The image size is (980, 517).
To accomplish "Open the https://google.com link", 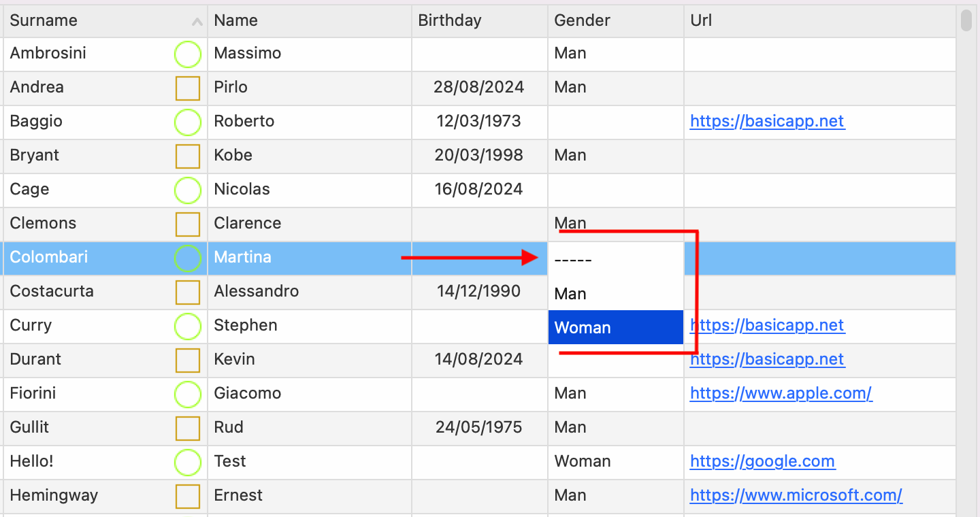I will point(762,461).
